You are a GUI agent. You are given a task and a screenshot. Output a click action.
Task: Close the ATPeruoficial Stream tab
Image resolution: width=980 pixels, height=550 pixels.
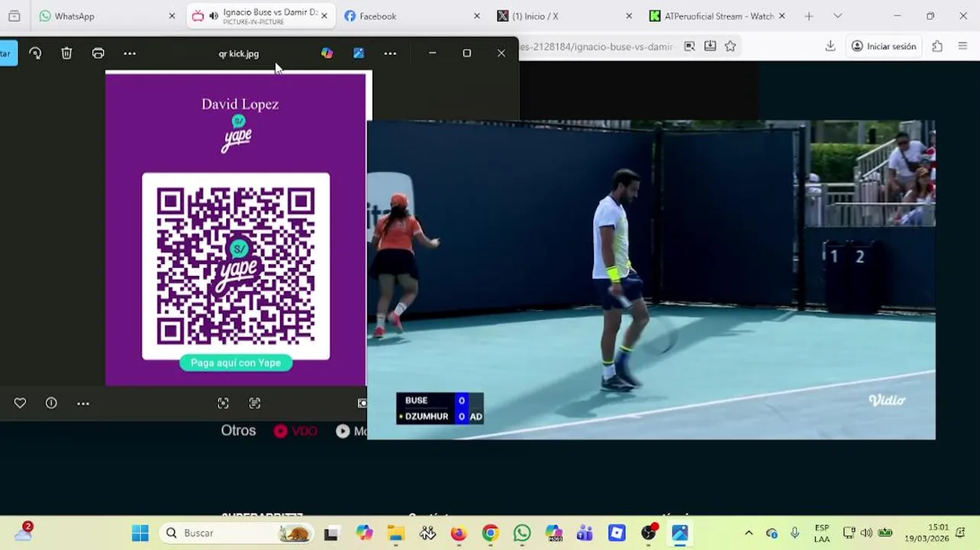coord(782,16)
